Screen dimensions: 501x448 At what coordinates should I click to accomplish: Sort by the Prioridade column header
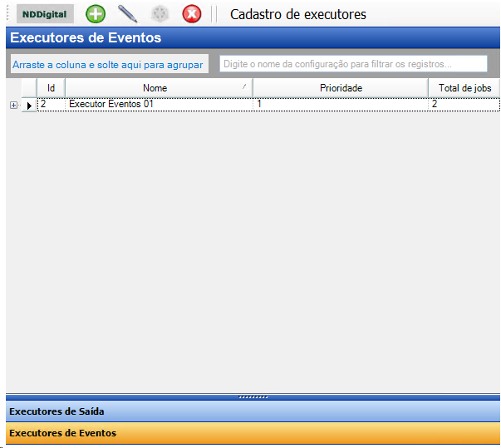point(341,88)
